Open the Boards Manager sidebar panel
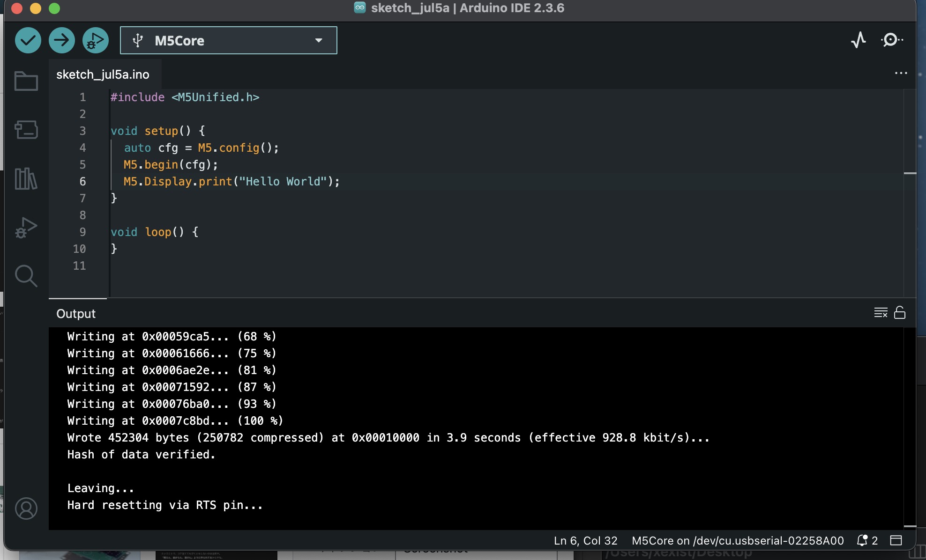Image resolution: width=926 pixels, height=560 pixels. pos(26,130)
